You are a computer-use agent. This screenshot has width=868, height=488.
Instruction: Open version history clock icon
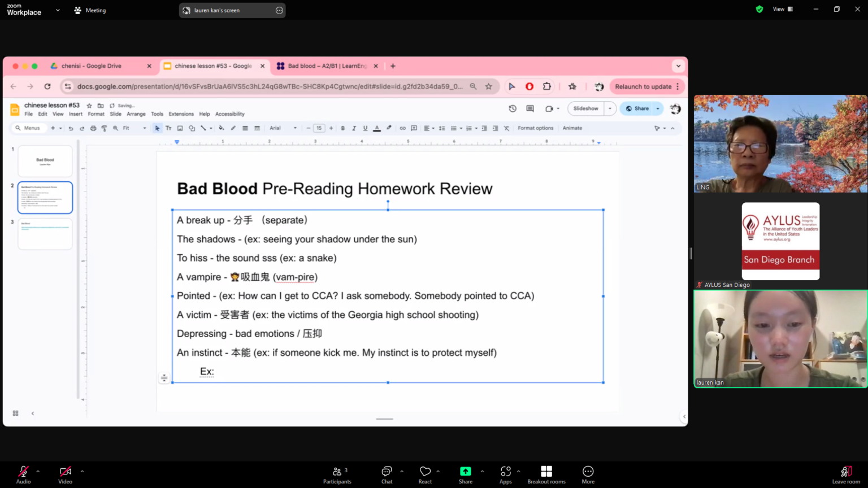(513, 108)
